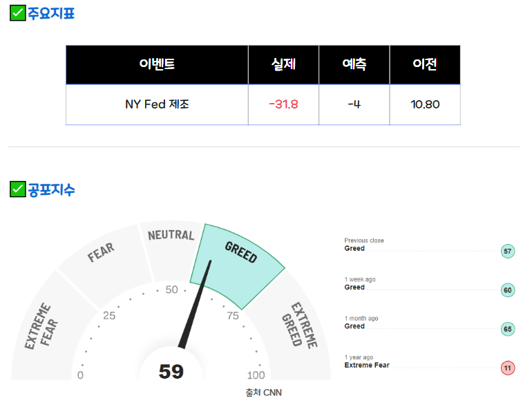Select the 1 week ago badge 60

[508, 290]
